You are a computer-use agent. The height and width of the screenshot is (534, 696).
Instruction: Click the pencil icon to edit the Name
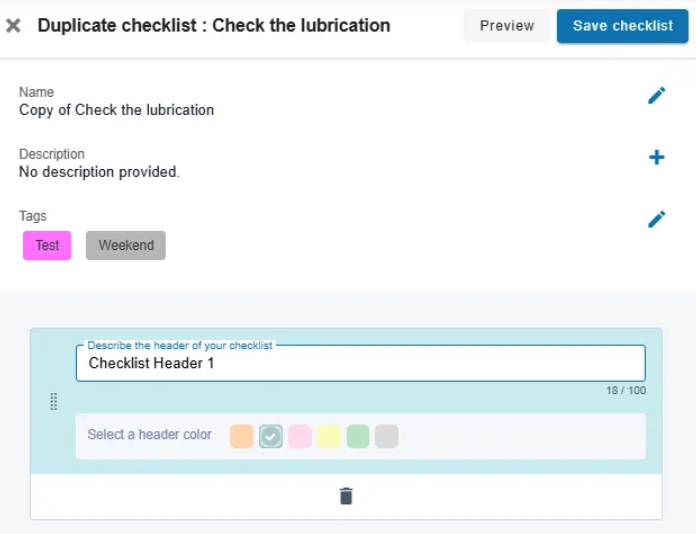coord(656,96)
